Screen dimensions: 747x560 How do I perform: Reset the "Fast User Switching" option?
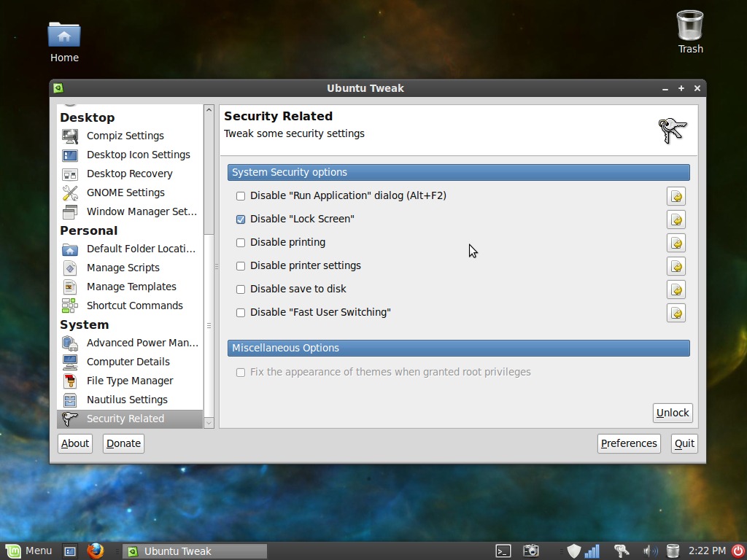pos(676,313)
